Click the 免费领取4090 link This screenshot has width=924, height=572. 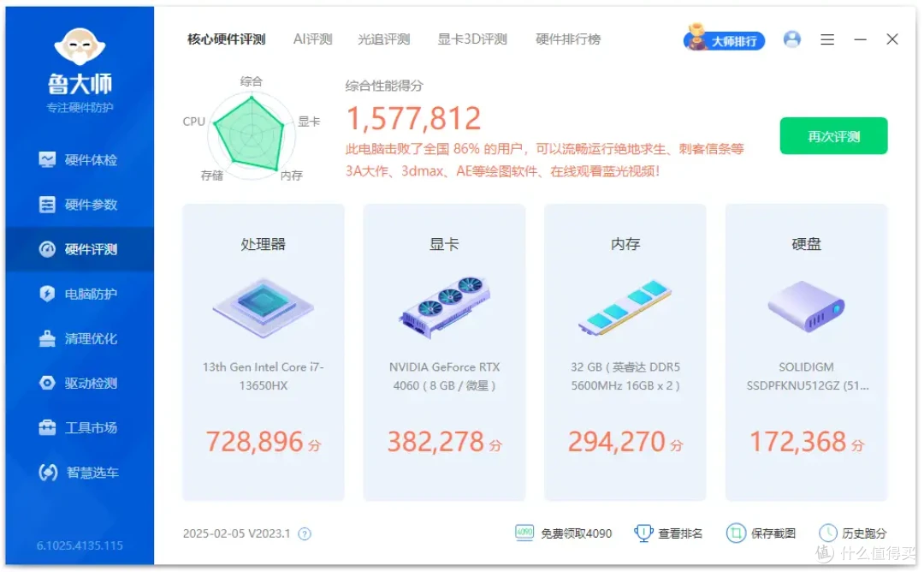pos(577,533)
